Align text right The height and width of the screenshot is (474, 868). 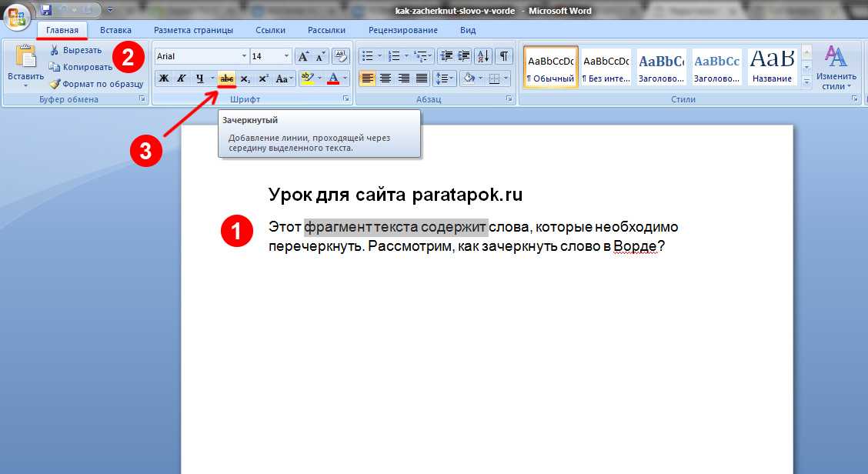404,78
